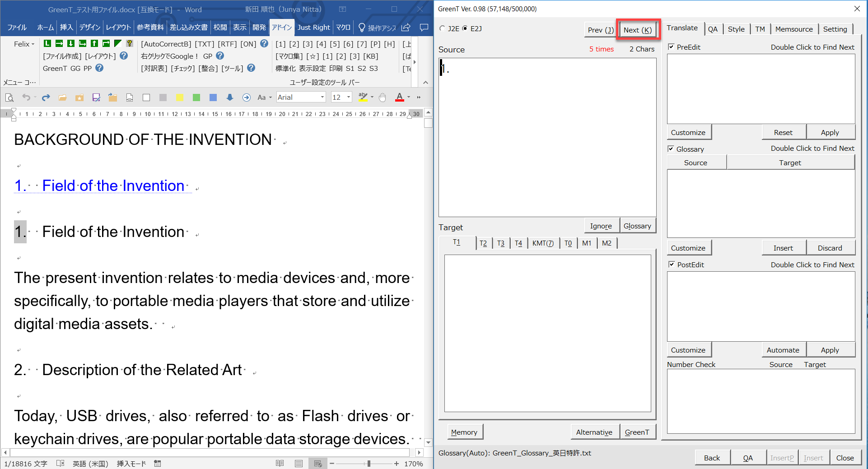Click inside the Target translation text area
The image size is (868, 469).
tap(547, 333)
